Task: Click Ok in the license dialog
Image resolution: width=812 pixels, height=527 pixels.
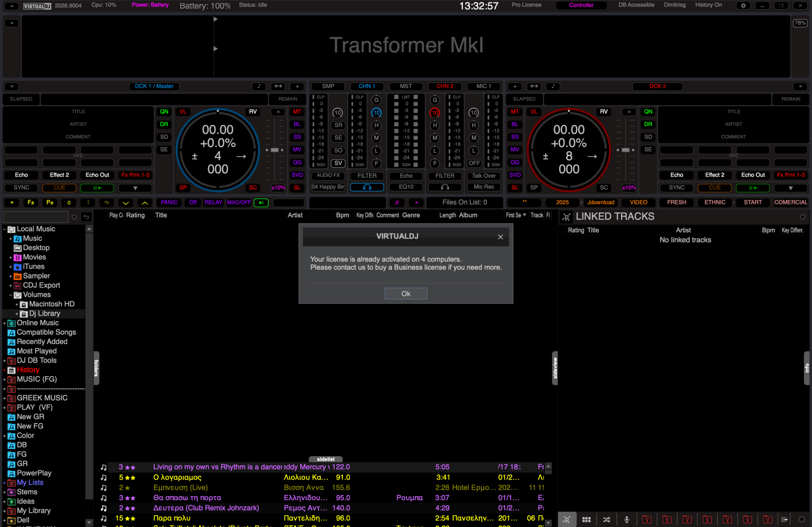Action: tap(406, 294)
